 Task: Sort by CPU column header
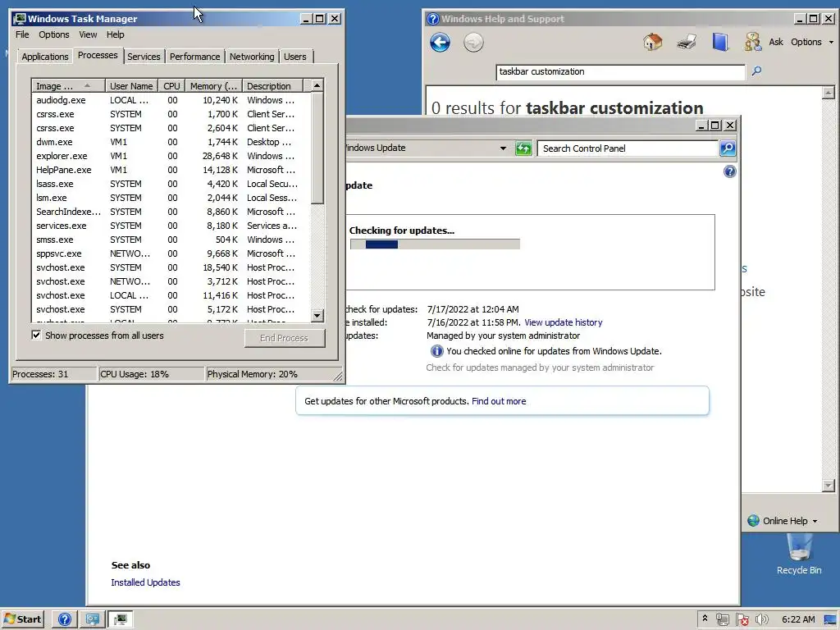pos(171,85)
